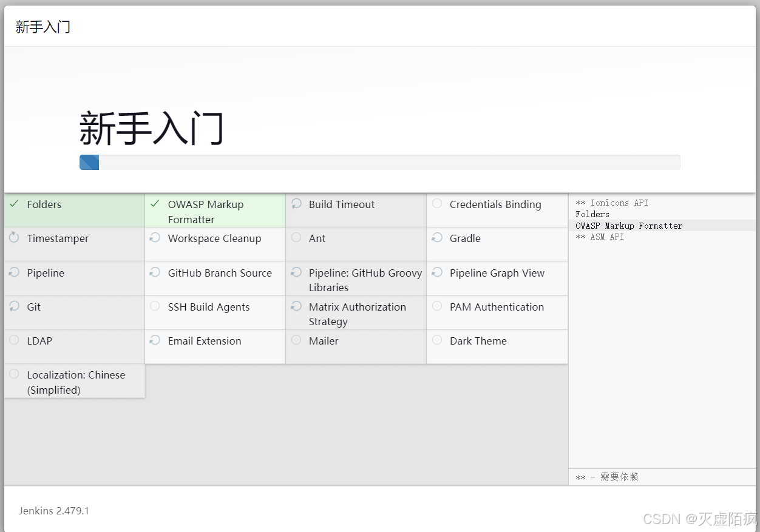The width and height of the screenshot is (760, 532).
Task: Click the spinner beside Matrix Authorization Strategy
Action: [x=296, y=306]
